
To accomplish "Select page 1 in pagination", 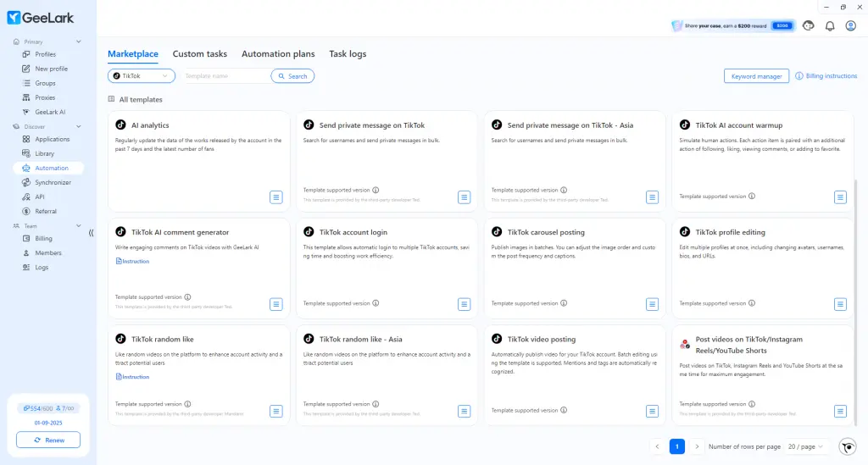I will 677,446.
